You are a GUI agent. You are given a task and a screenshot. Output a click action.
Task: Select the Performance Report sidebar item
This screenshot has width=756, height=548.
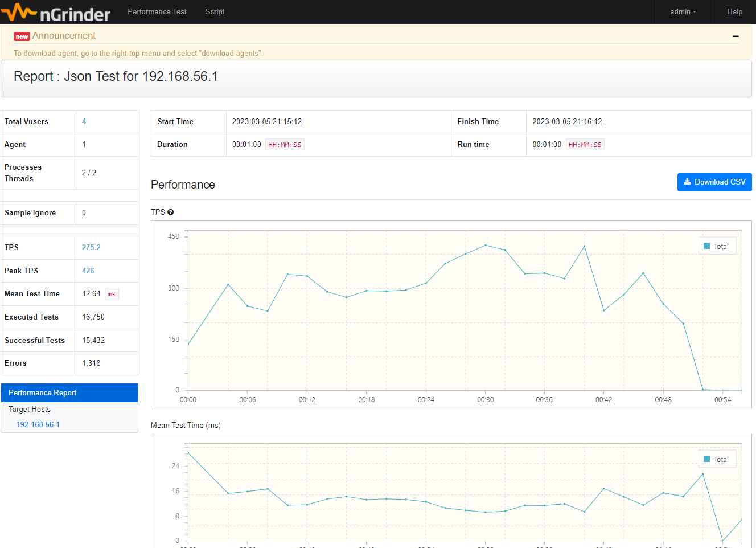click(x=69, y=393)
